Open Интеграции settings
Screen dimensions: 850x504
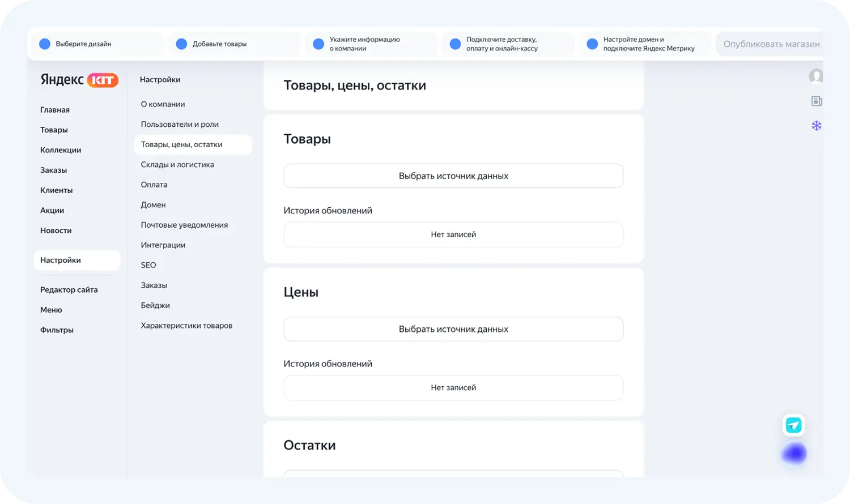[163, 245]
